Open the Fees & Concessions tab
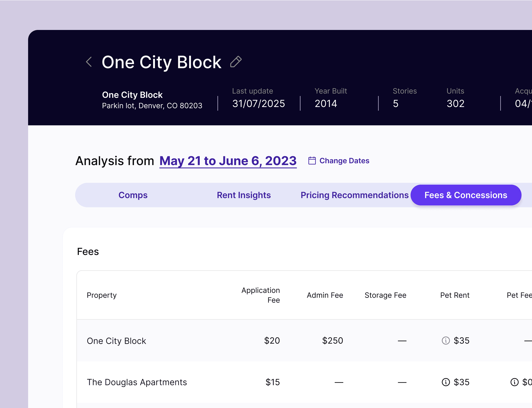The image size is (532, 408). click(466, 195)
